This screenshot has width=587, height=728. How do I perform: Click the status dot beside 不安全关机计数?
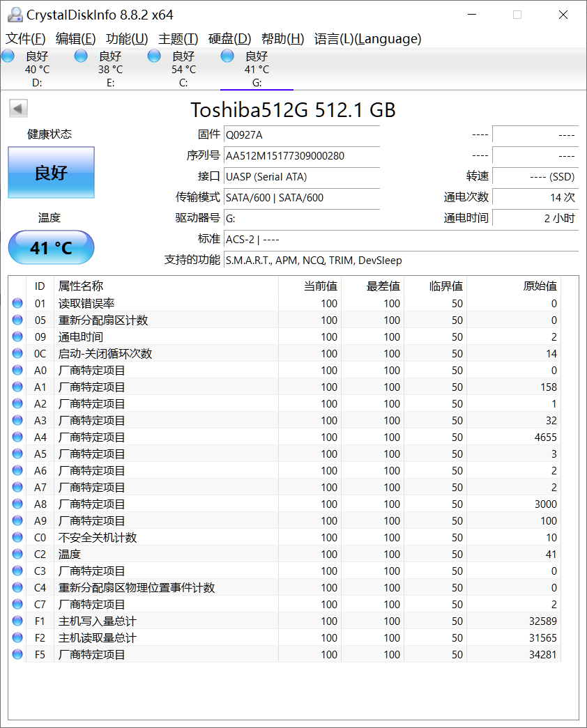[x=18, y=537]
